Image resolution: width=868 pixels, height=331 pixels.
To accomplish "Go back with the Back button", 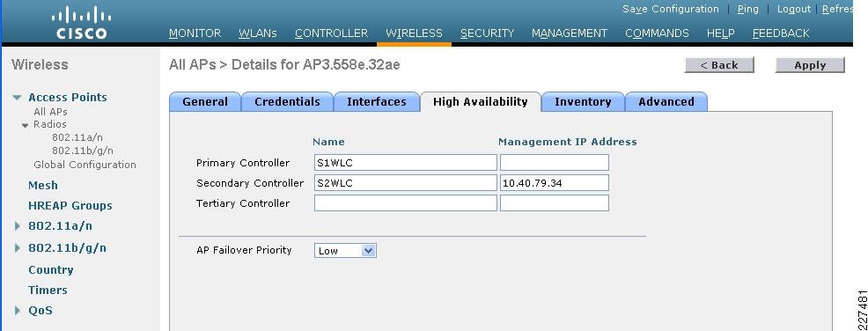I will pos(719,65).
